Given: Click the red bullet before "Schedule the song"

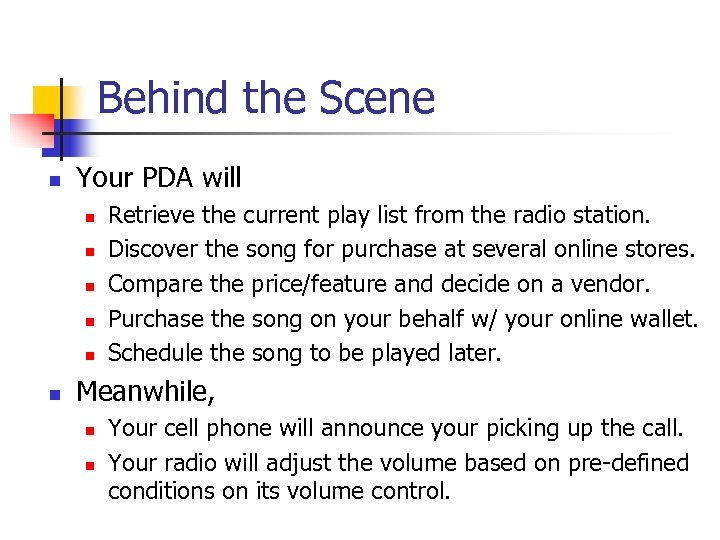Looking at the screenshot, I should [88, 355].
